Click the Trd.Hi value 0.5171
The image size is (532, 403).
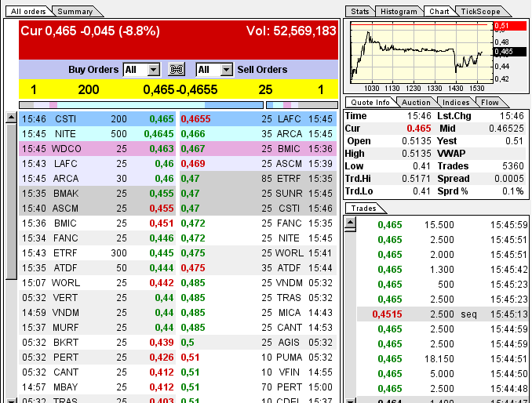tap(417, 179)
